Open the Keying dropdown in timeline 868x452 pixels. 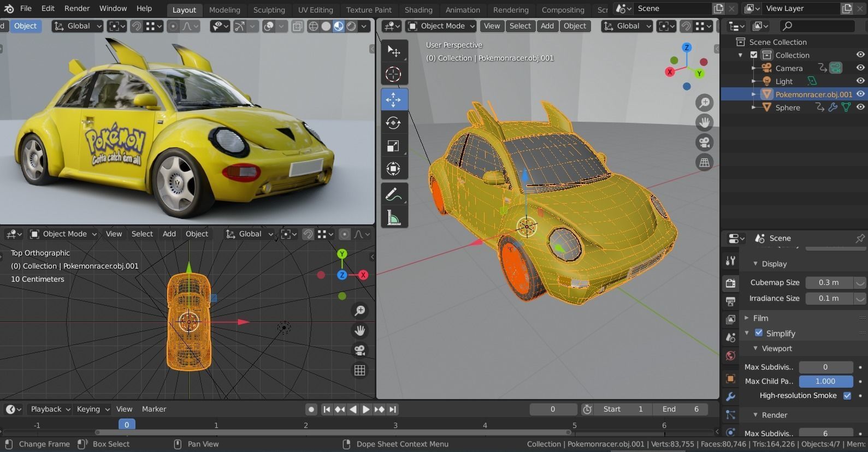tap(92, 409)
